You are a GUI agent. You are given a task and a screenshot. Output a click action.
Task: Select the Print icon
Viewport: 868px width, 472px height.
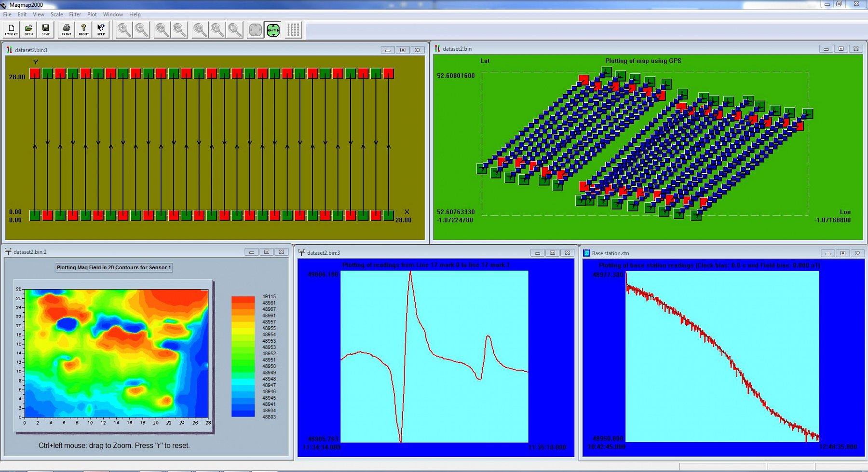click(66, 29)
